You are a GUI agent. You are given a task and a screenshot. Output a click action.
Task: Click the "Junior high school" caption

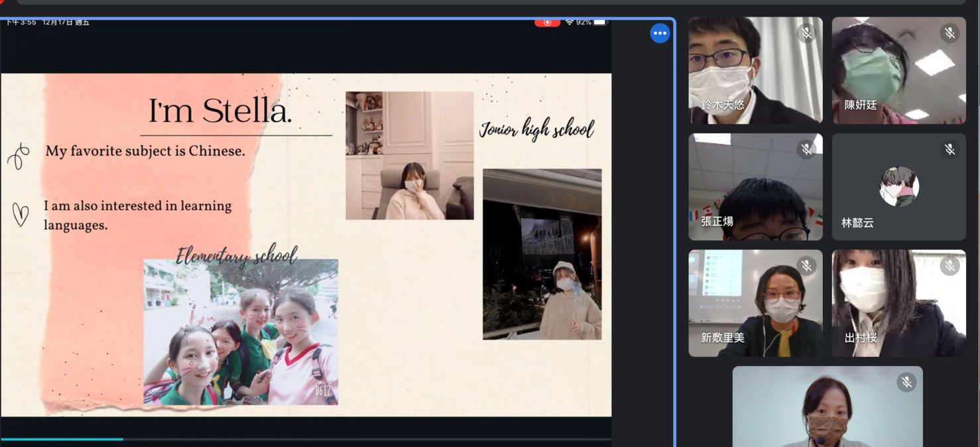point(536,129)
